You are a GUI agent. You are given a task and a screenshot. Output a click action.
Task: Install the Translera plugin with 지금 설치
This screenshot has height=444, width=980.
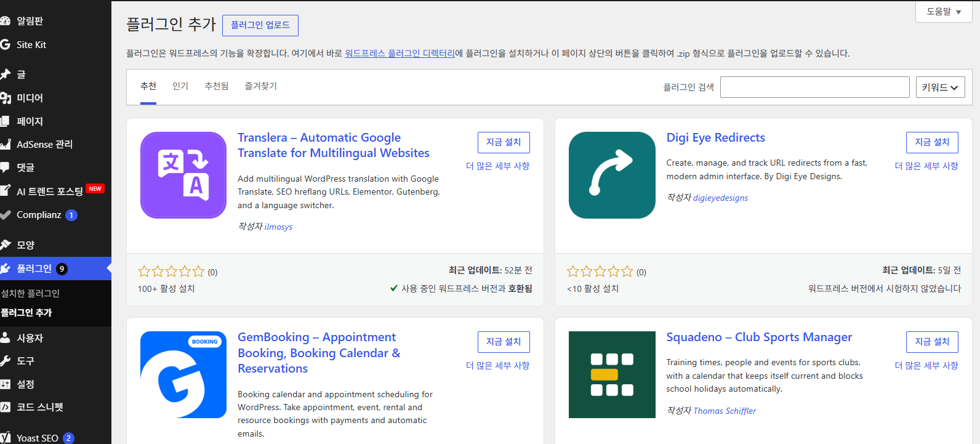point(504,142)
